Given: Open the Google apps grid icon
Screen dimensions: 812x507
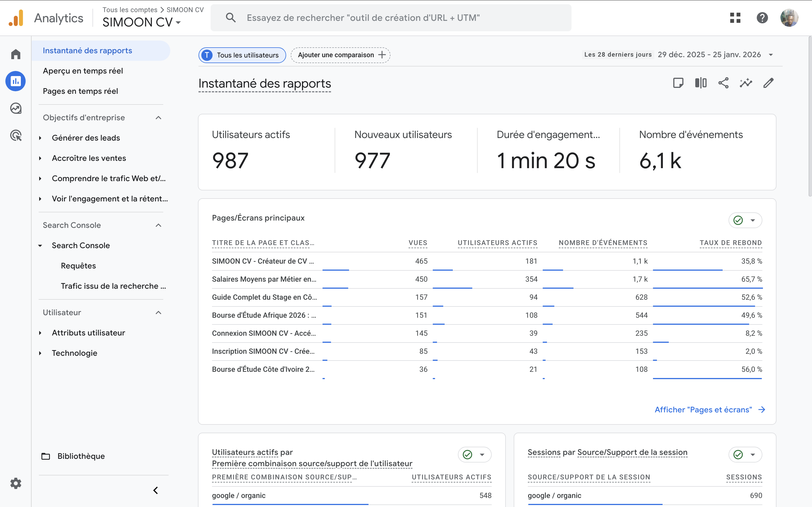Looking at the screenshot, I should point(734,18).
